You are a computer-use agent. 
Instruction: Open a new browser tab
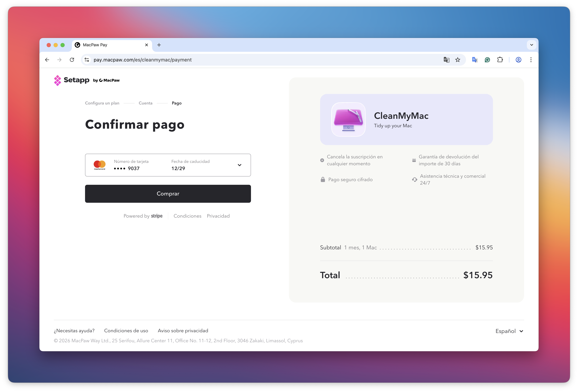(159, 45)
